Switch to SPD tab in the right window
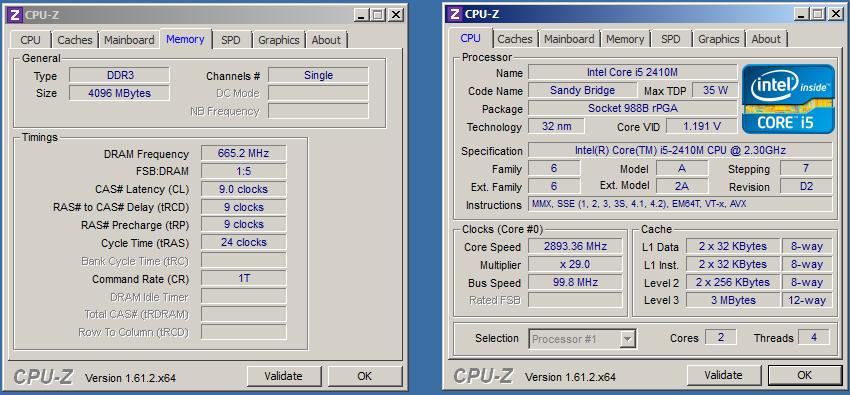 tap(671, 39)
